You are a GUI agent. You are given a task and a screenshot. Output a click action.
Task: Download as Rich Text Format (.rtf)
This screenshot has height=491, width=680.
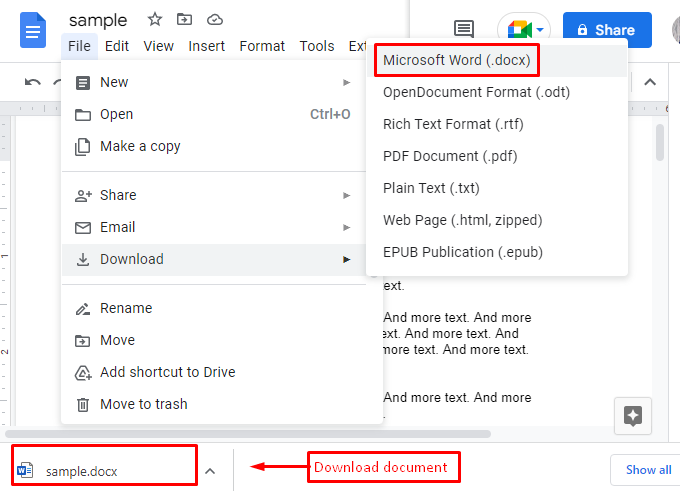coord(497,124)
